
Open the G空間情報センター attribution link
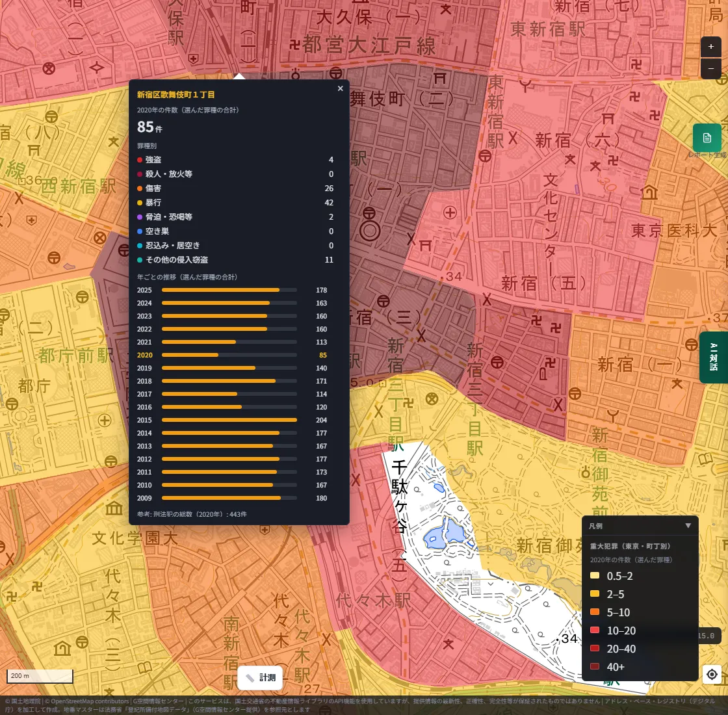[158, 701]
